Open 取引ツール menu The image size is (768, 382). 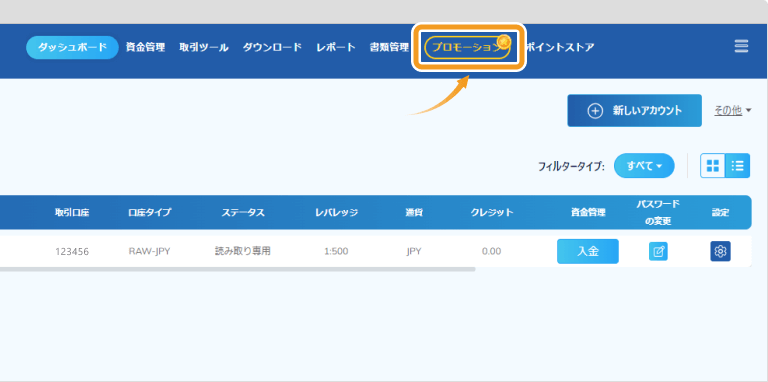pos(204,48)
